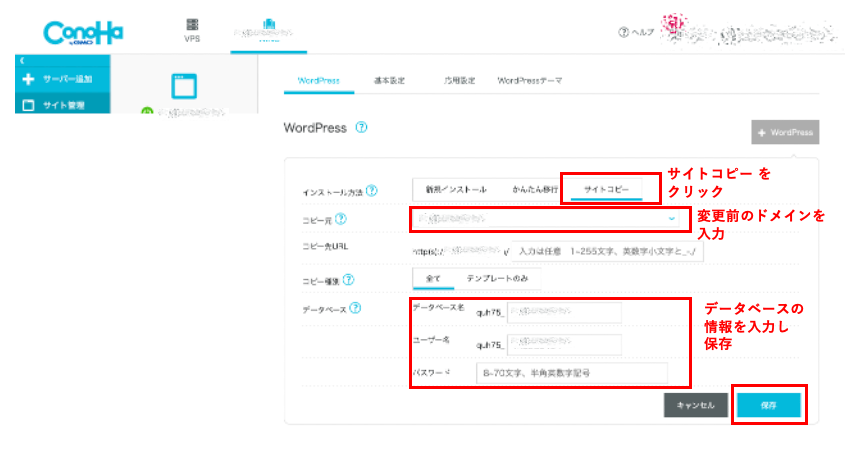Select 全て copy type

click(x=433, y=278)
